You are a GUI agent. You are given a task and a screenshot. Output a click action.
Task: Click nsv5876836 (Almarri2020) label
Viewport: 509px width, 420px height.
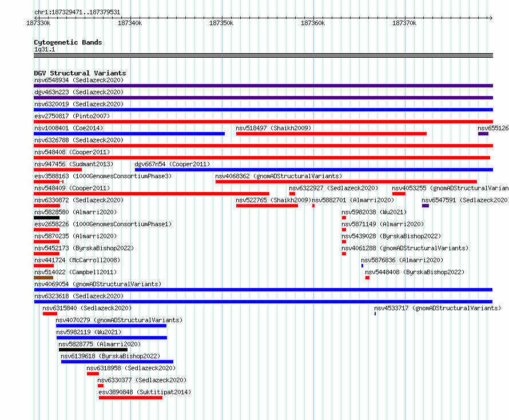[402, 260]
